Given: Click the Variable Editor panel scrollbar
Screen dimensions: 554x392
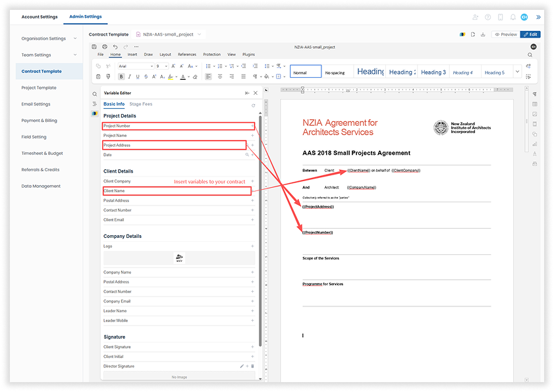Looking at the screenshot, I should 260,230.
